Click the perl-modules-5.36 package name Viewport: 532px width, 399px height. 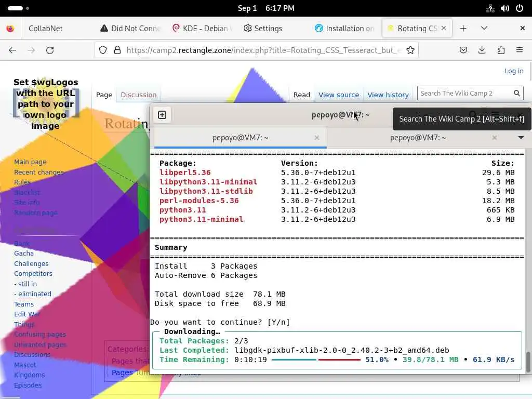pos(199,201)
